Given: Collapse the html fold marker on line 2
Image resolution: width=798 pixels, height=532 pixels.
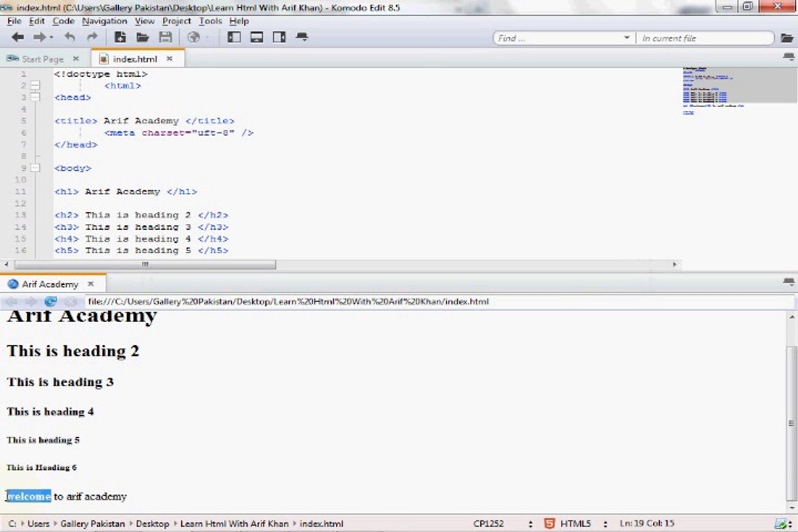Looking at the screenshot, I should click(35, 86).
